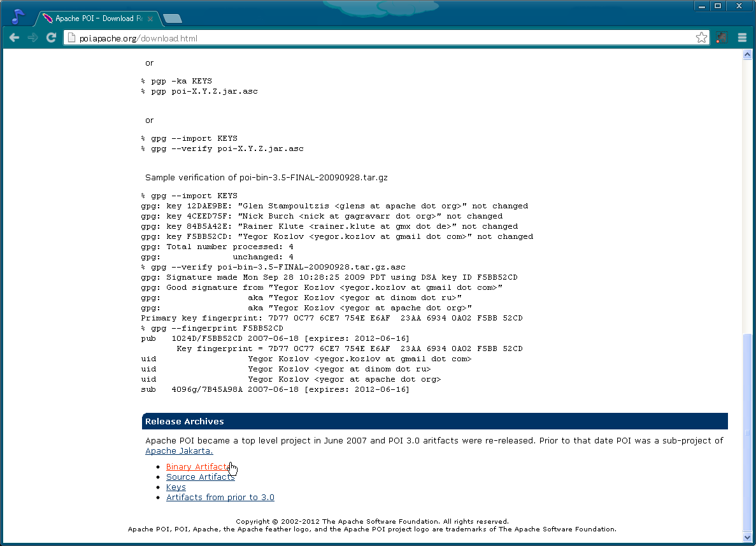Go back with the browser back arrow

click(15, 38)
